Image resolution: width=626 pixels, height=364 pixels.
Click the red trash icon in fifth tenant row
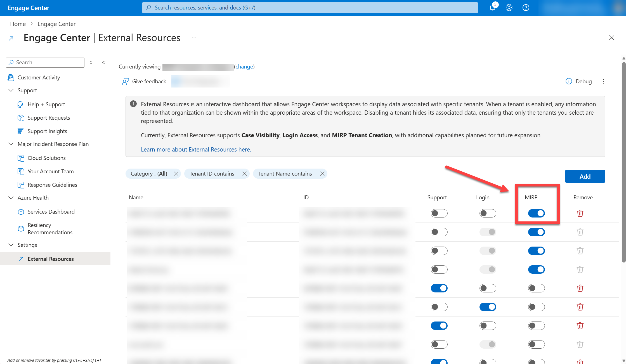coord(580,288)
